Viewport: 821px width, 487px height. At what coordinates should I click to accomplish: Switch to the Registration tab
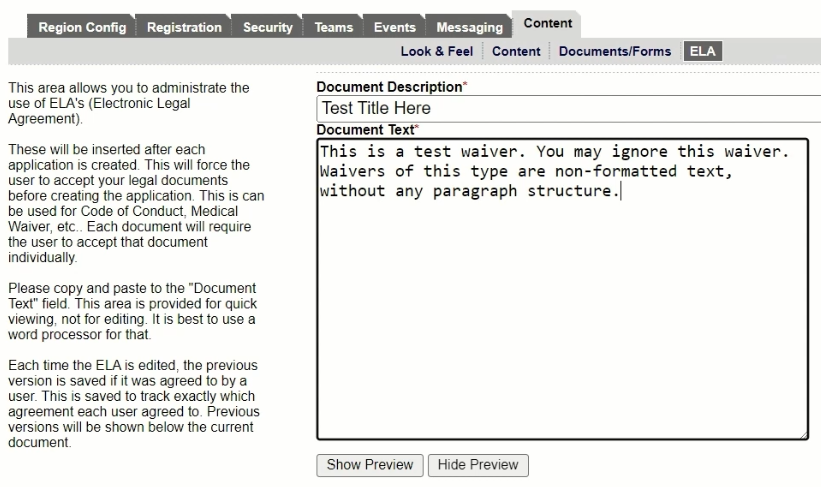click(185, 29)
